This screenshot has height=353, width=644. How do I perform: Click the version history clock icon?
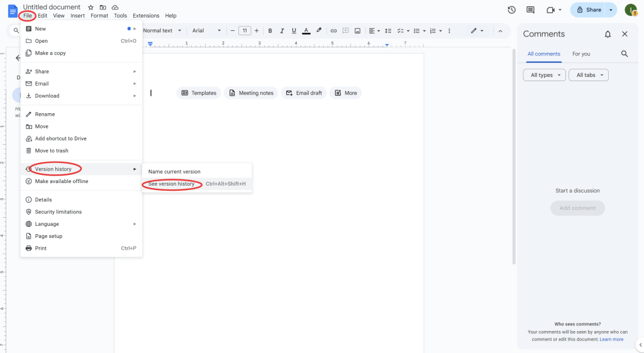pos(511,10)
